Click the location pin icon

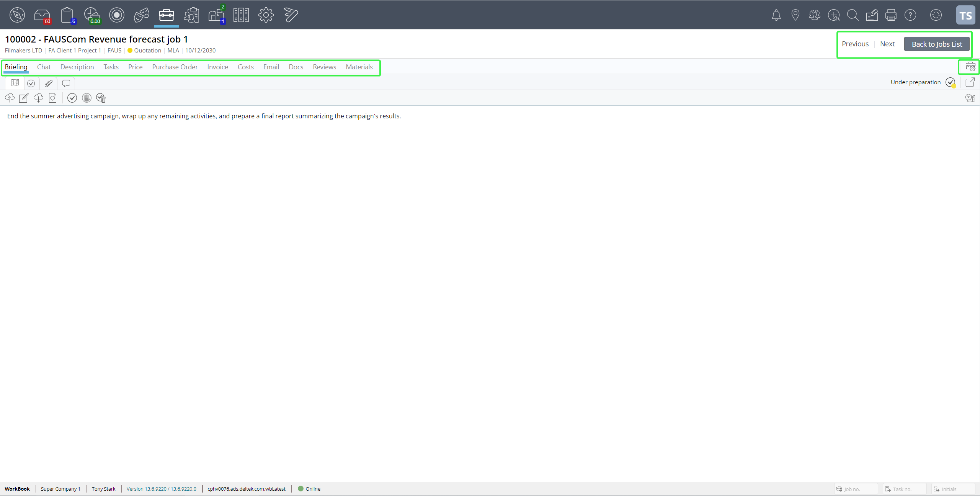click(795, 15)
